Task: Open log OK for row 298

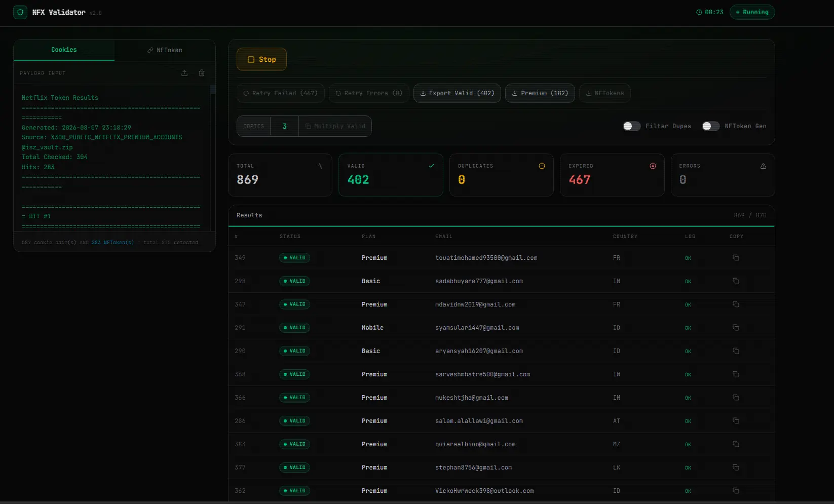Action: pyautogui.click(x=688, y=281)
